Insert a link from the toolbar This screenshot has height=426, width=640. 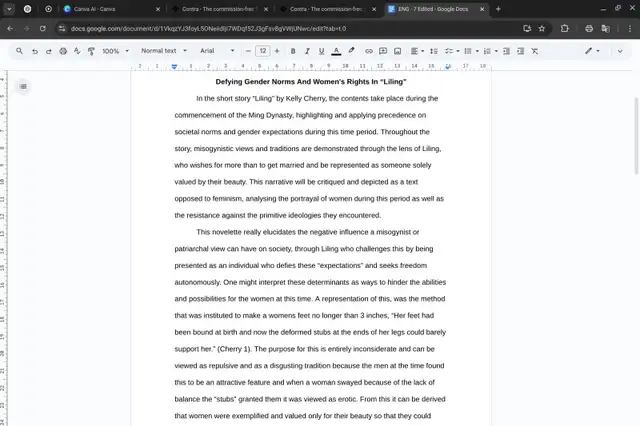coord(369,51)
